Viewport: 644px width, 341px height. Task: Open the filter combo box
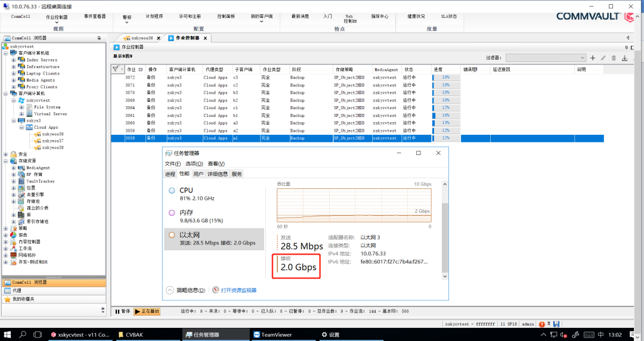click(x=546, y=58)
